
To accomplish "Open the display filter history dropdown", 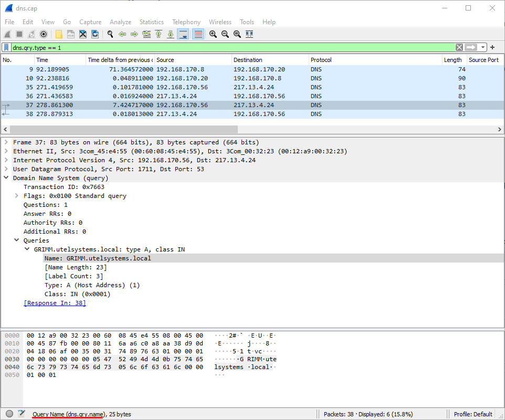I will (x=483, y=47).
